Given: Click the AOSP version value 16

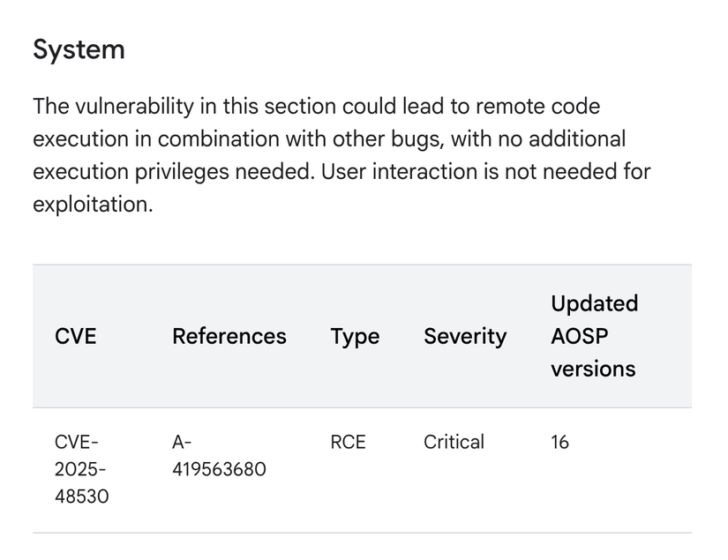Looking at the screenshot, I should click(559, 442).
